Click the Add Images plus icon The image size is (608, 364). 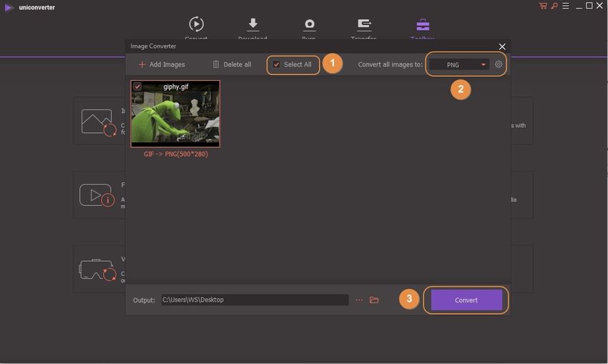pyautogui.click(x=142, y=64)
